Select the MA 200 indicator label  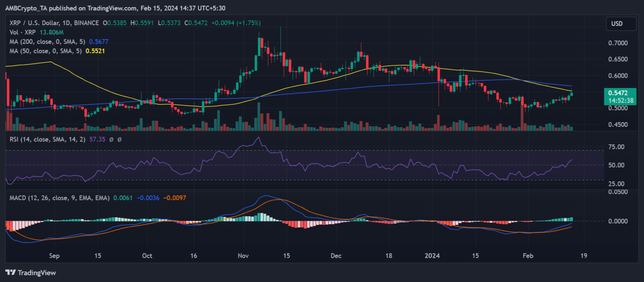[x=46, y=42]
